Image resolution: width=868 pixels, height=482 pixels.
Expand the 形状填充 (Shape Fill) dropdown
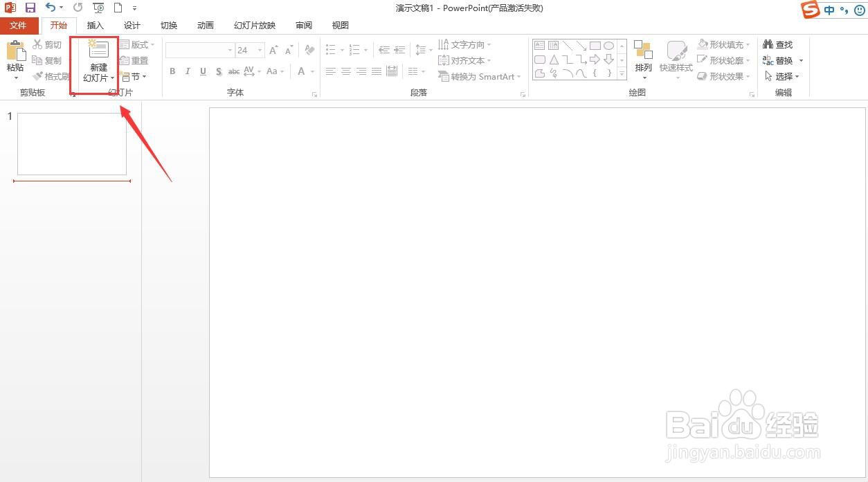click(x=747, y=44)
